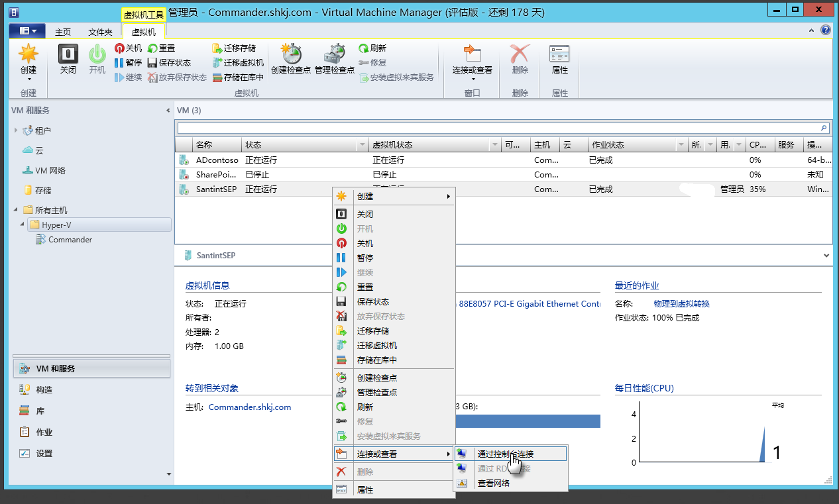
Task: Click the 关闭 ribbon button
Action: pos(68,60)
